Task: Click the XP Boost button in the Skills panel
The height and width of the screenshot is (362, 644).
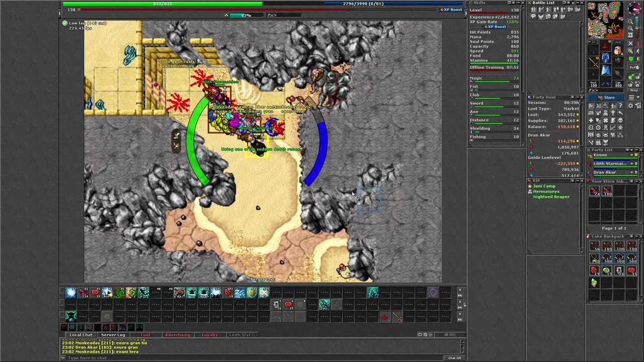Action: click(x=495, y=27)
